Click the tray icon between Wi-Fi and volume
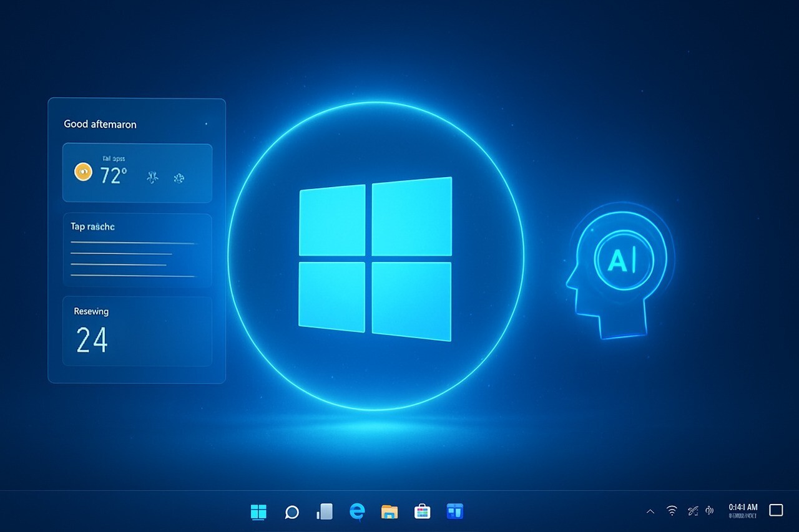This screenshot has width=799, height=532. (x=692, y=511)
